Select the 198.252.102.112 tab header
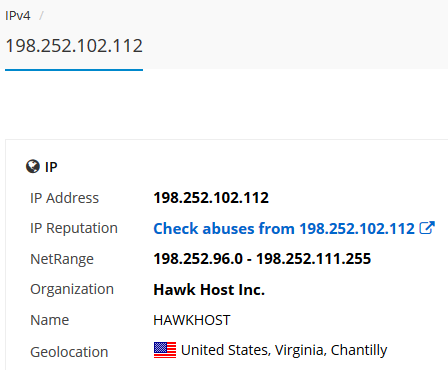Viewport: 448px width, 370px height. click(74, 46)
